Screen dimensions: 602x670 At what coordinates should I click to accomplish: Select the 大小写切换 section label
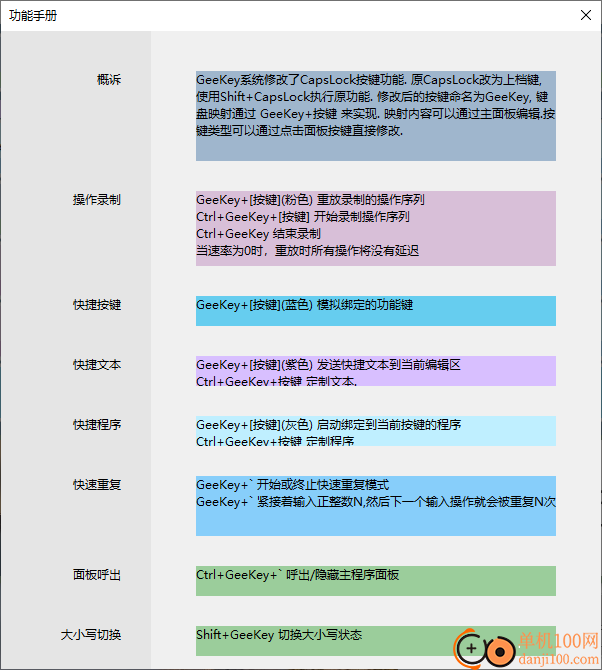pos(91,635)
